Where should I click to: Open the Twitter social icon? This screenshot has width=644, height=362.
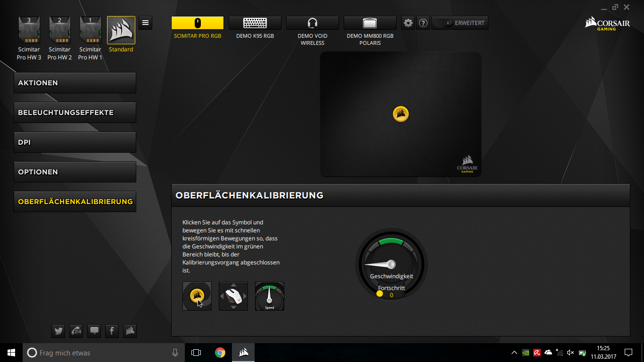58,331
